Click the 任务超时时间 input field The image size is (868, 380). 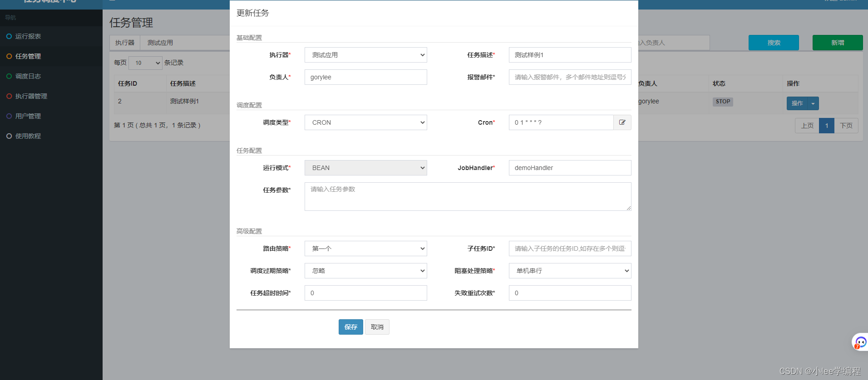click(x=366, y=293)
